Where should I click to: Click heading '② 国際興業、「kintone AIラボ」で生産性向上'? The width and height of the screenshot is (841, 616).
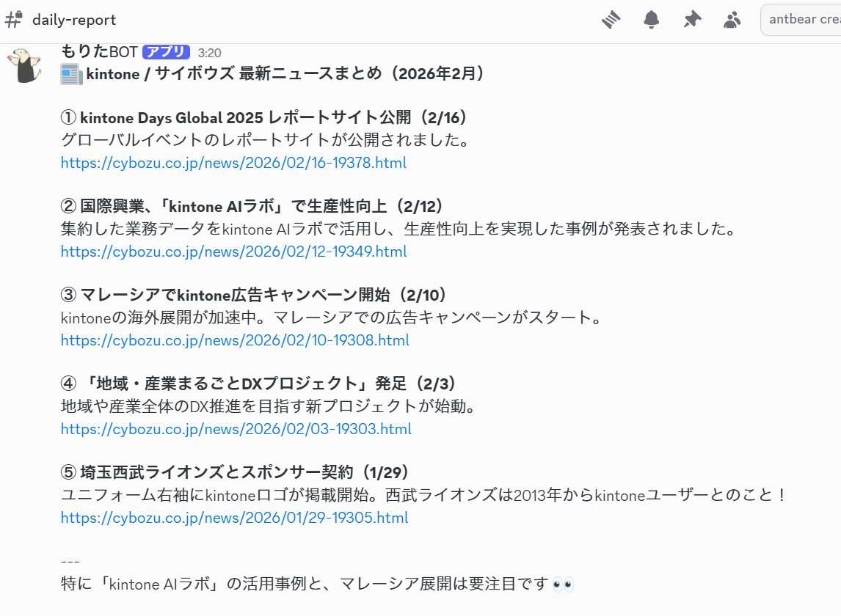coord(224,206)
